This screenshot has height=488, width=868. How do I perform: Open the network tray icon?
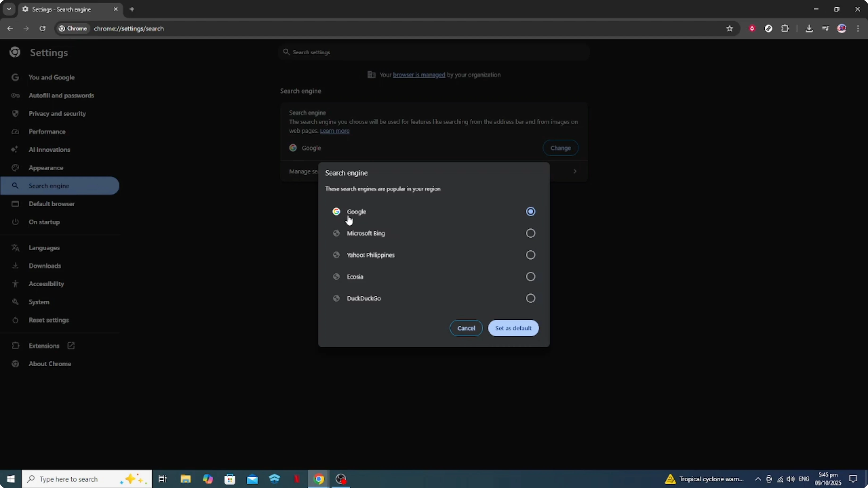click(780, 479)
